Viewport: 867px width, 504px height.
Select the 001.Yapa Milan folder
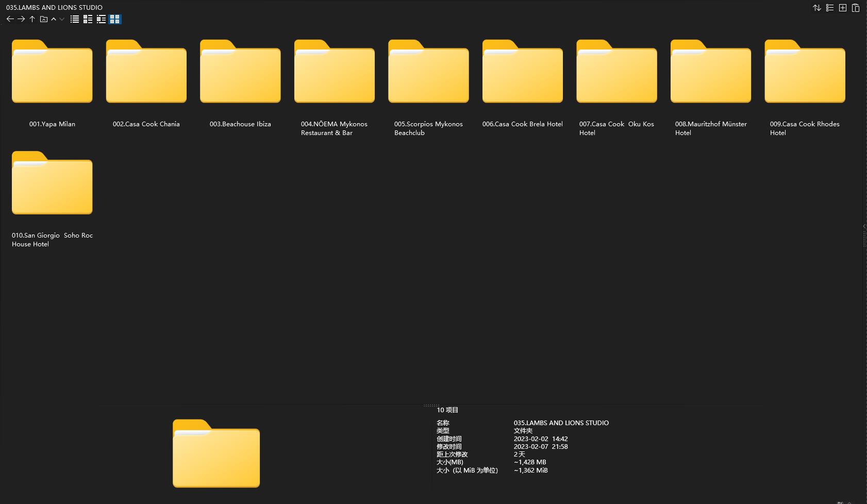pyautogui.click(x=52, y=72)
